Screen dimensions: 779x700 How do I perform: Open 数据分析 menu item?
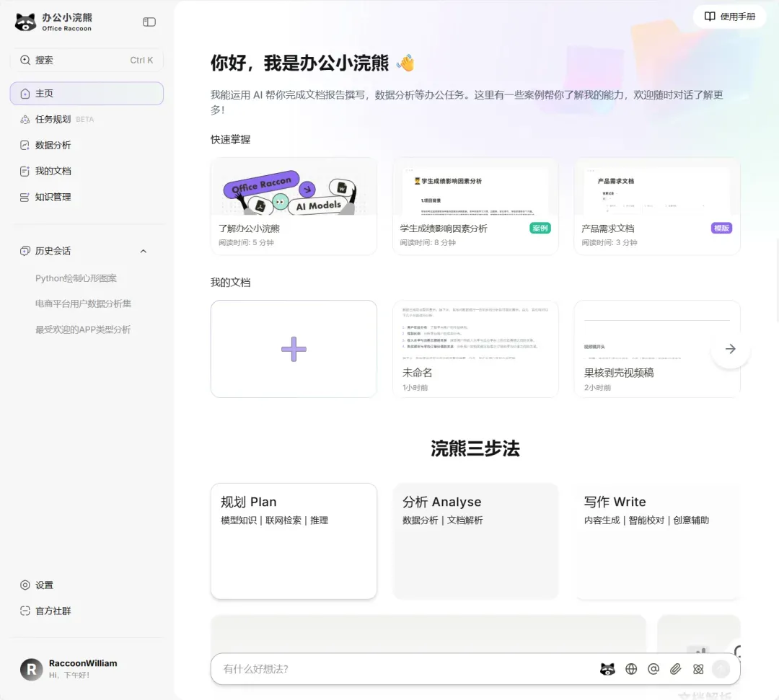click(87, 145)
